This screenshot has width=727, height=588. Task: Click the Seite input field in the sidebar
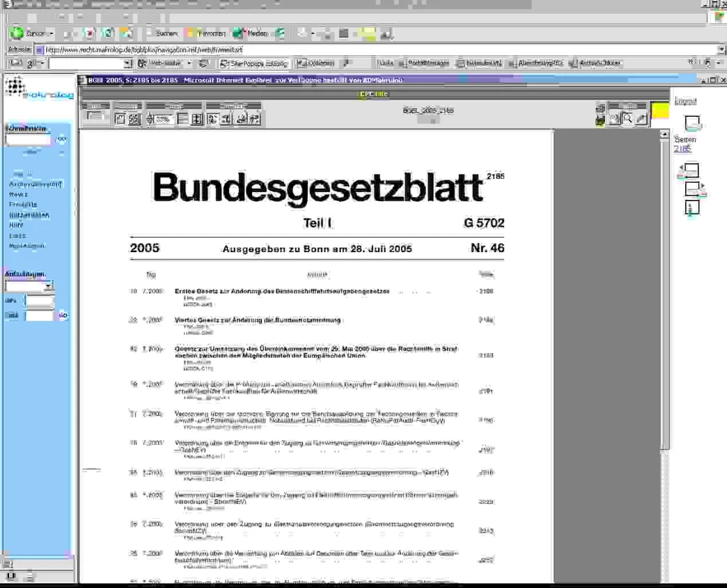point(39,315)
